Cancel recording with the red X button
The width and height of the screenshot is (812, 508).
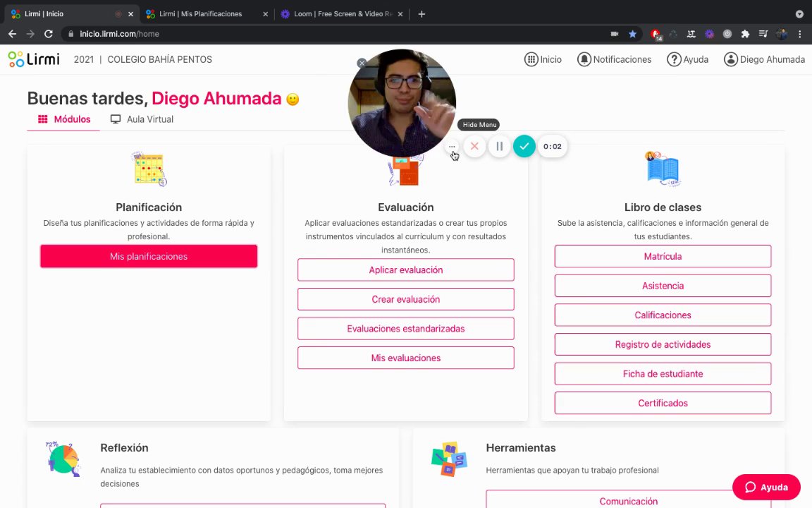click(x=474, y=146)
